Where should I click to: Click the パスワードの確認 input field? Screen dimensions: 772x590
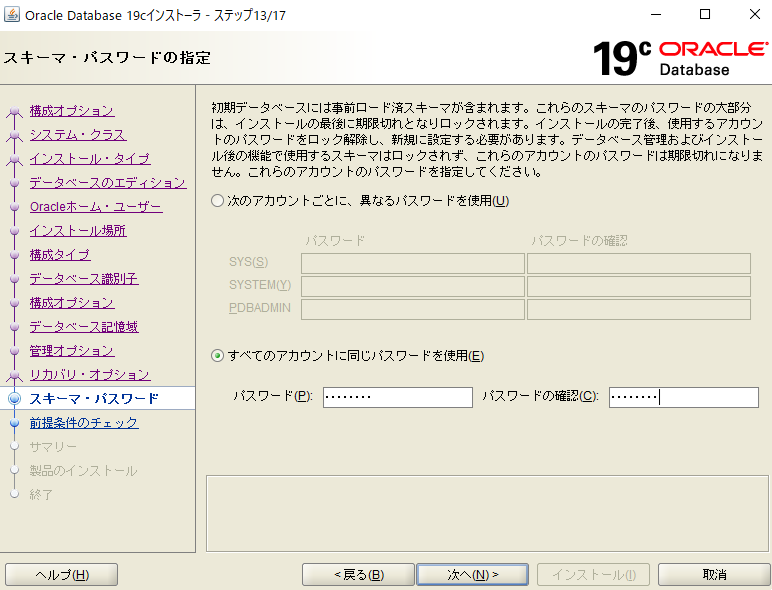[x=683, y=397]
